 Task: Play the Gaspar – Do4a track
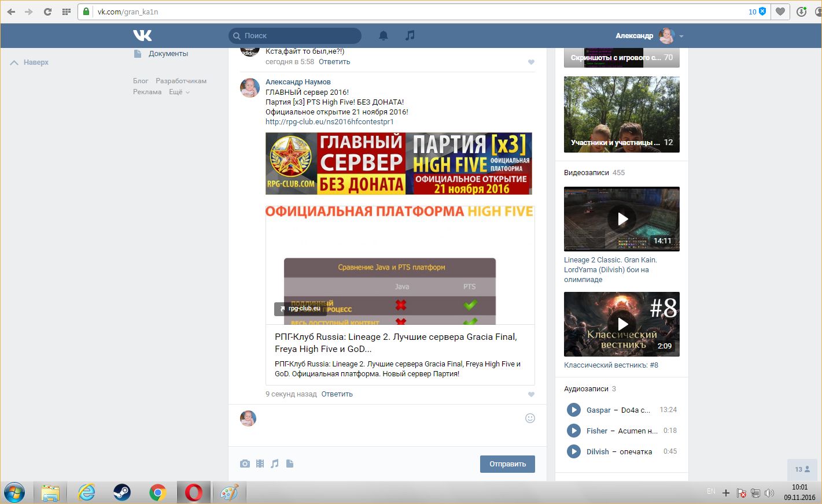click(x=574, y=410)
